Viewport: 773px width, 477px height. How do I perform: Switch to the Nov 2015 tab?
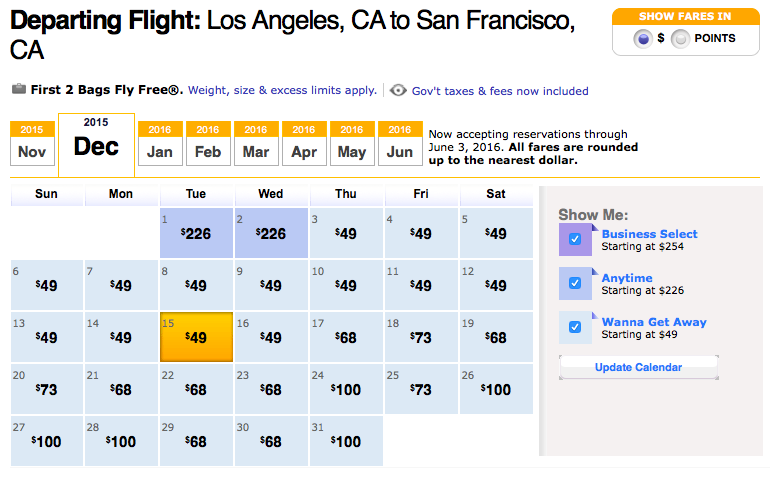pyautogui.click(x=32, y=144)
